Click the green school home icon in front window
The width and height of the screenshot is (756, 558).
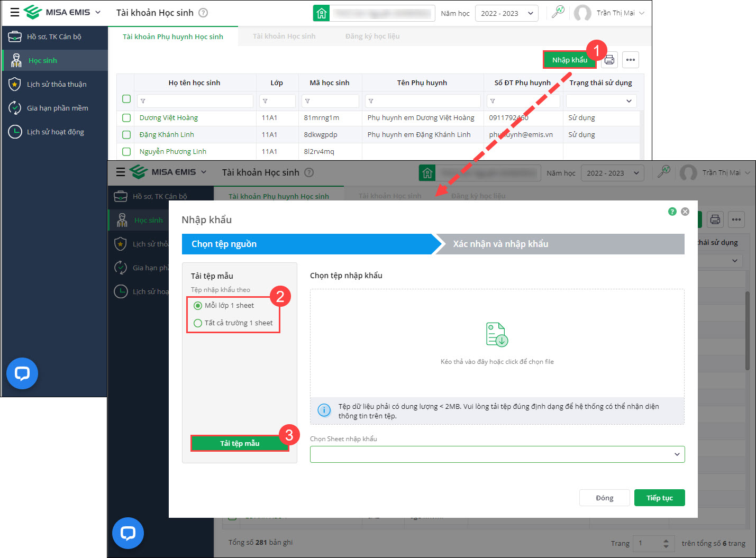pyautogui.click(x=427, y=173)
